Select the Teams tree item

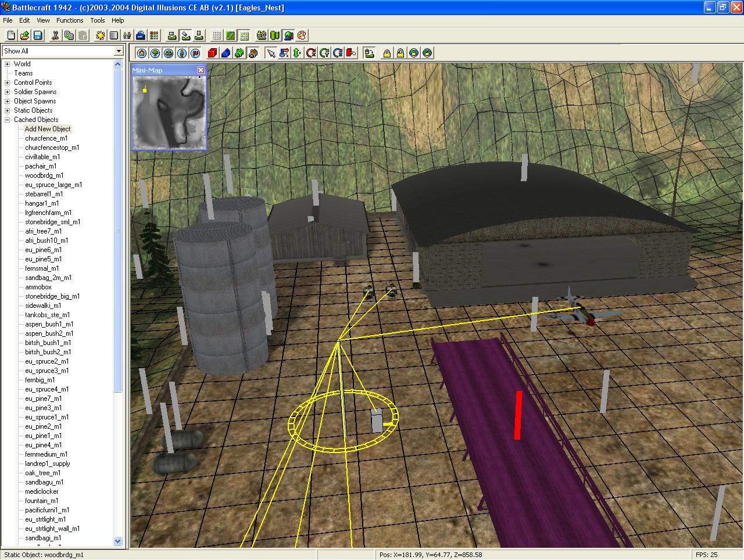pos(23,73)
